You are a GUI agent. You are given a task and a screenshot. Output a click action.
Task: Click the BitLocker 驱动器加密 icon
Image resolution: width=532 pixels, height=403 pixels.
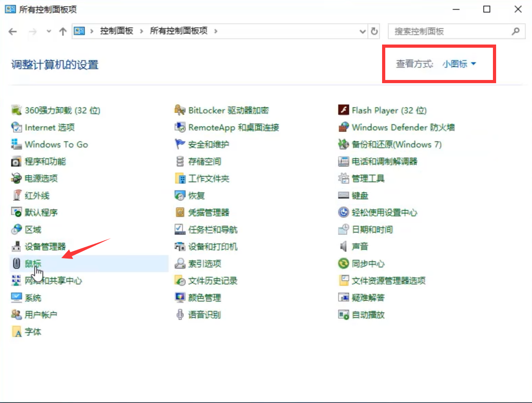[x=180, y=110]
